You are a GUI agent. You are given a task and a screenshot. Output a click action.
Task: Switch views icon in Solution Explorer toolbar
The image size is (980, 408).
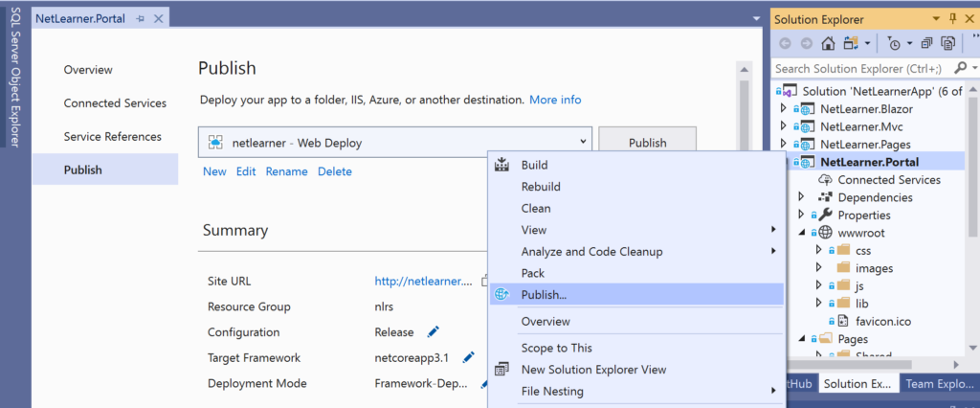click(x=851, y=44)
